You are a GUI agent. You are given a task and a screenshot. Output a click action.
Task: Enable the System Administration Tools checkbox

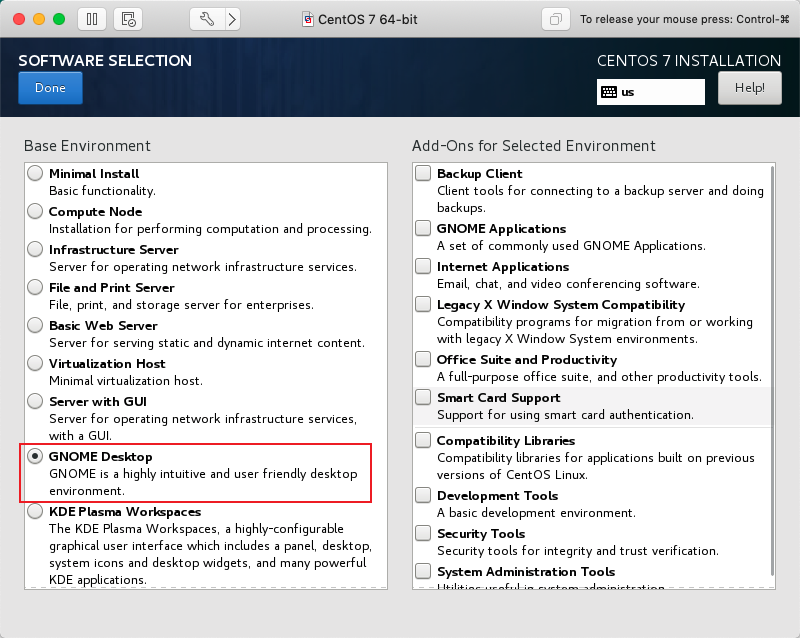[423, 571]
